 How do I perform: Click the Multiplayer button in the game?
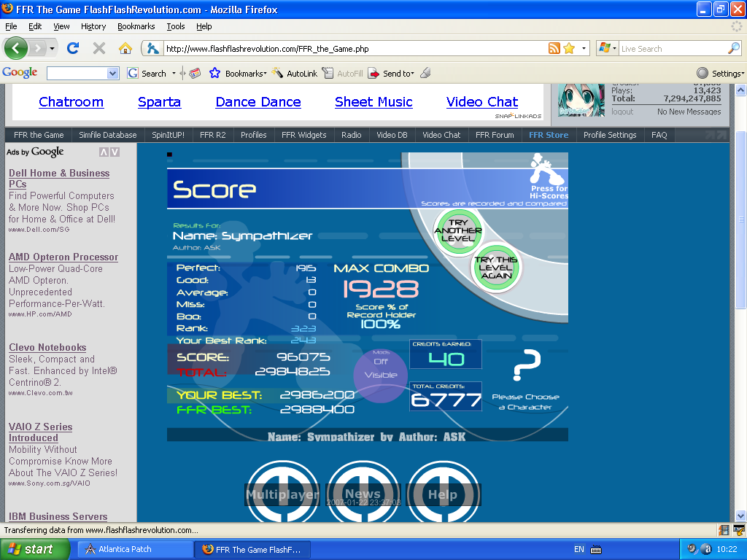(x=282, y=494)
